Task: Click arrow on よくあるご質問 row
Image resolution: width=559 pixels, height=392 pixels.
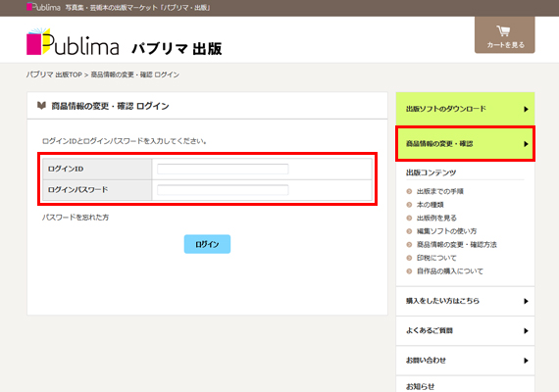Action: 526,330
